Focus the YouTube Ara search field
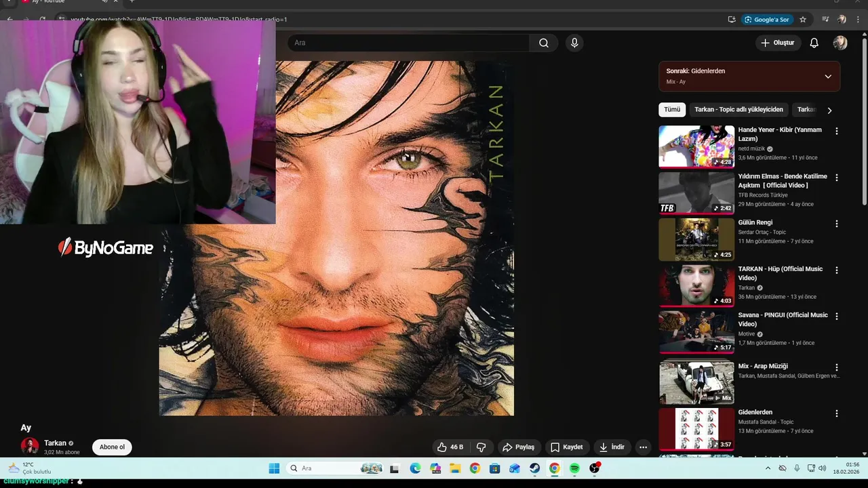Viewport: 868px width, 488px height. [x=408, y=43]
